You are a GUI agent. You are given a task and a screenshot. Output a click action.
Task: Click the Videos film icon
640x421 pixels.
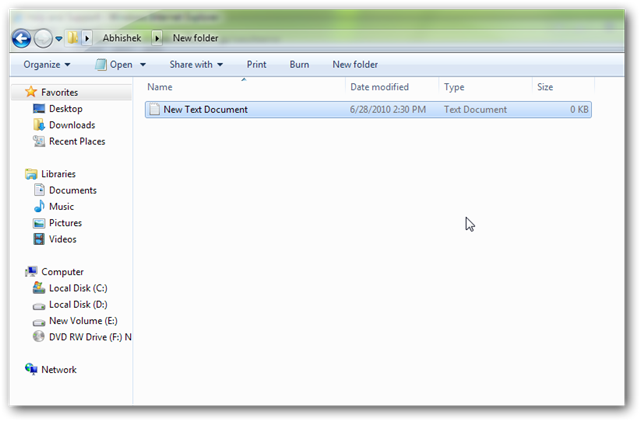[x=39, y=239]
